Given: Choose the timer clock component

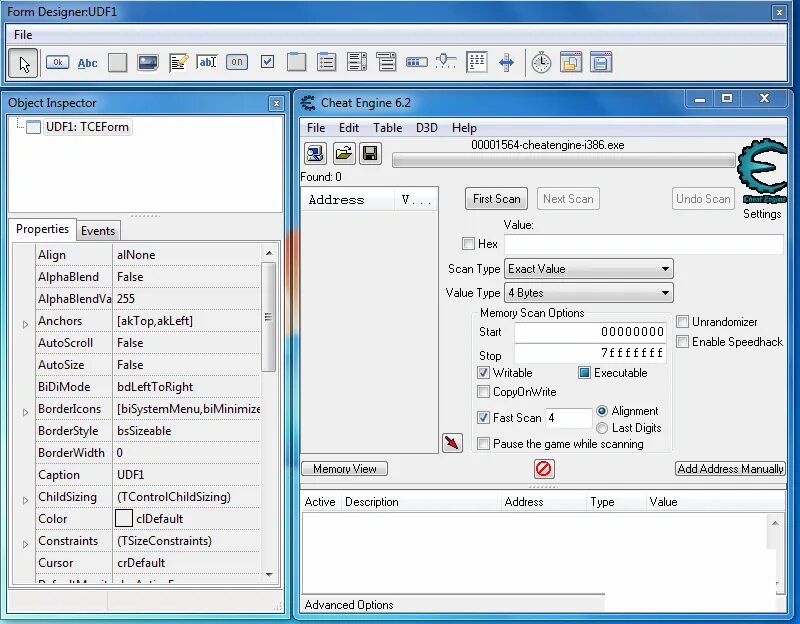Looking at the screenshot, I should click(x=541, y=63).
